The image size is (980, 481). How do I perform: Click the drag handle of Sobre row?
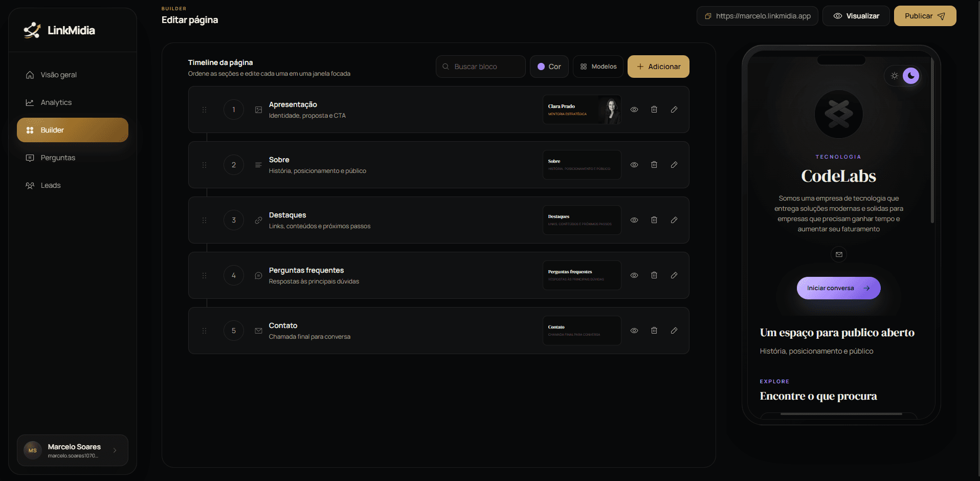pos(204,165)
